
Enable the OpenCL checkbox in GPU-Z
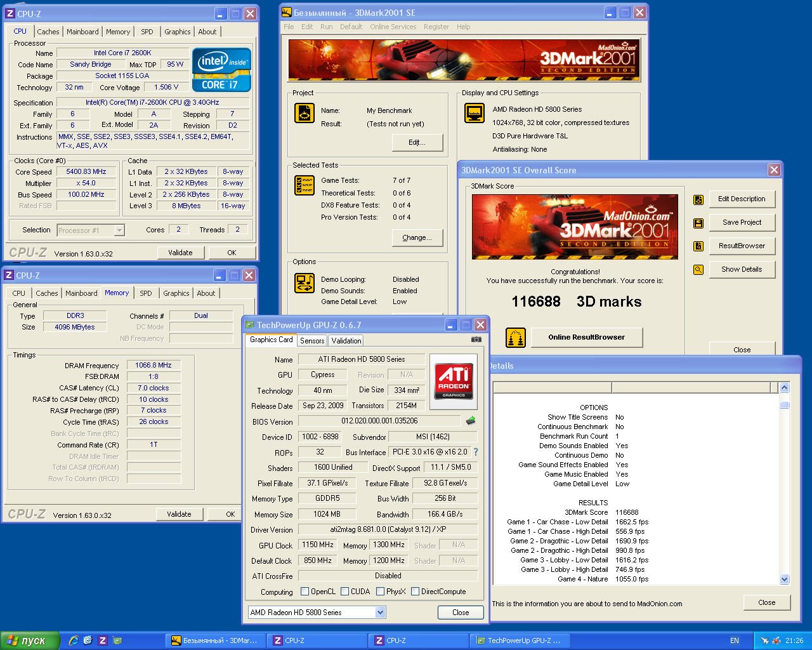(304, 592)
